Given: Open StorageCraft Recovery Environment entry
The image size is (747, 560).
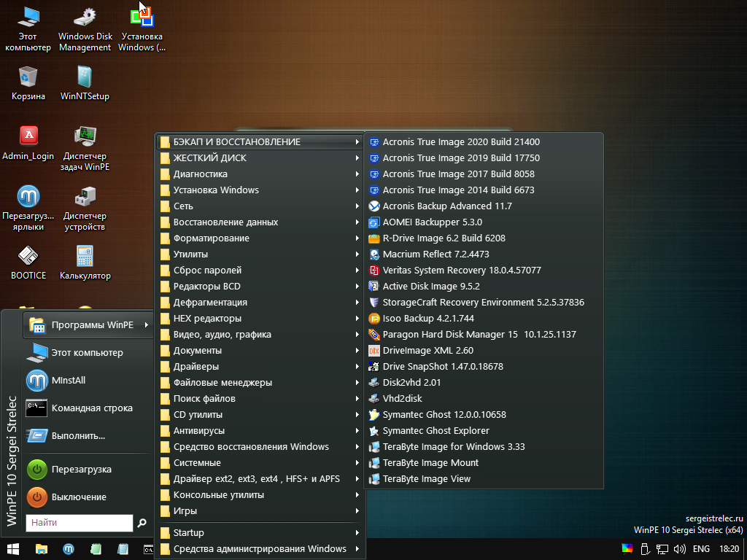Looking at the screenshot, I should click(x=484, y=303).
